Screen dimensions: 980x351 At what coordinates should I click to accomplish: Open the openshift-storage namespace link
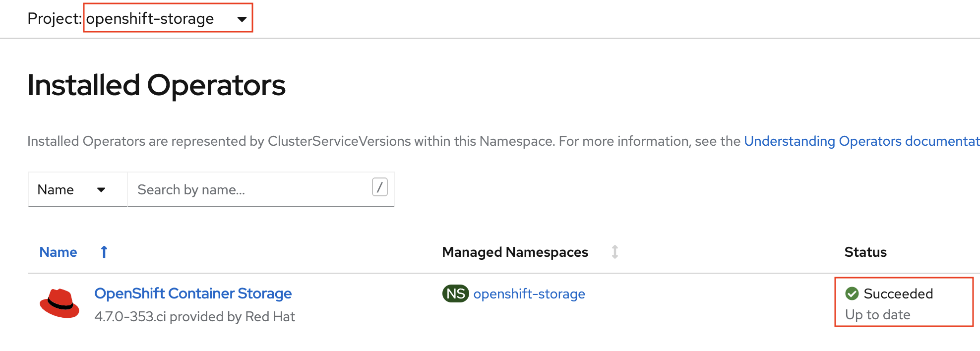(529, 294)
